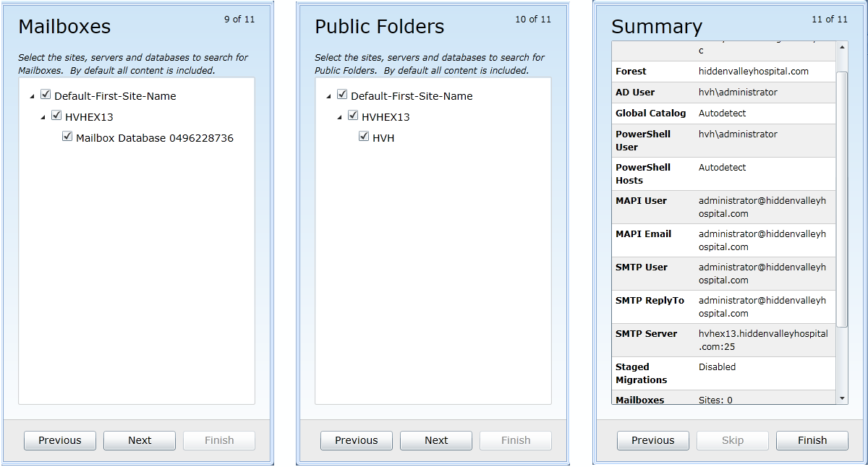868x467 pixels.
Task: Click Previous on the Summary page
Action: [x=653, y=440]
